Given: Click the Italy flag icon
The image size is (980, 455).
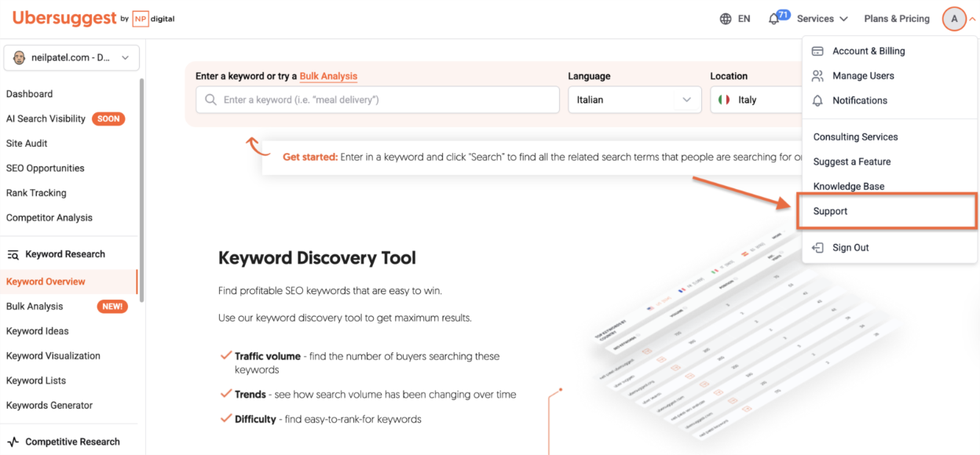Looking at the screenshot, I should coord(724,100).
